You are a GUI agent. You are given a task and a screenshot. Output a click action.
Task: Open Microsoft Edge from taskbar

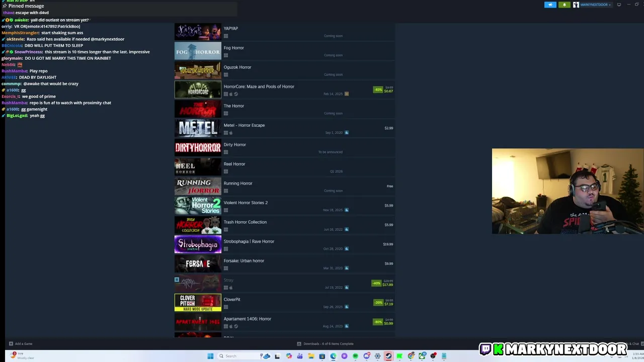[x=333, y=356]
